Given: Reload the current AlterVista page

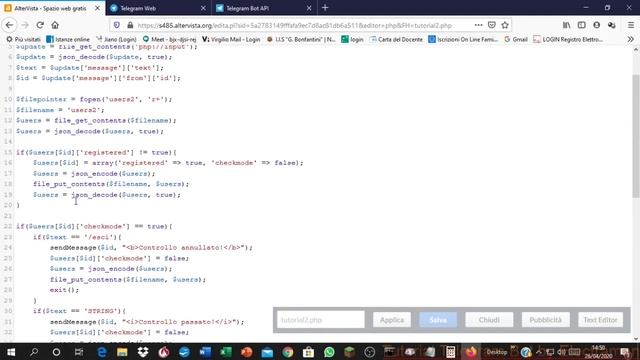Looking at the screenshot, I should [40, 25].
